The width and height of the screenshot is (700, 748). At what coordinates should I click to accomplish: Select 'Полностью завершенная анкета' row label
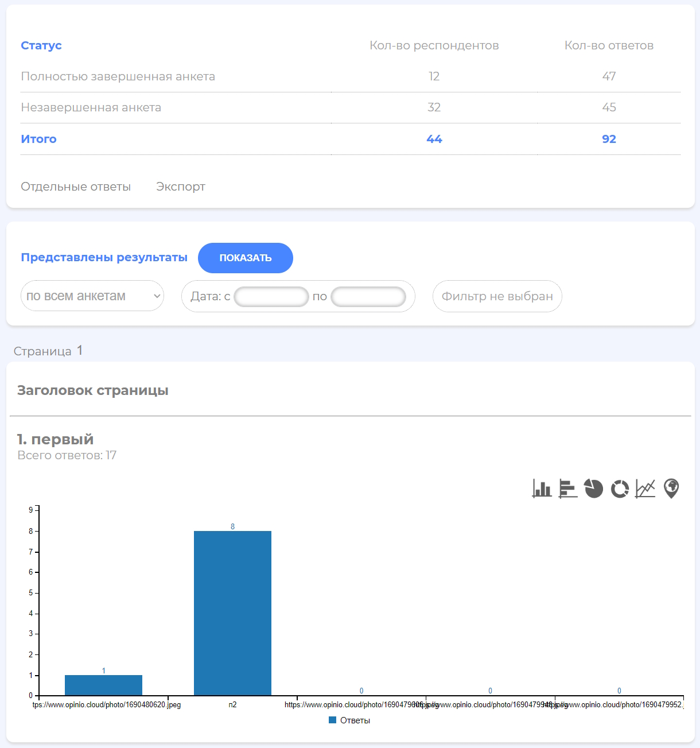point(118,76)
